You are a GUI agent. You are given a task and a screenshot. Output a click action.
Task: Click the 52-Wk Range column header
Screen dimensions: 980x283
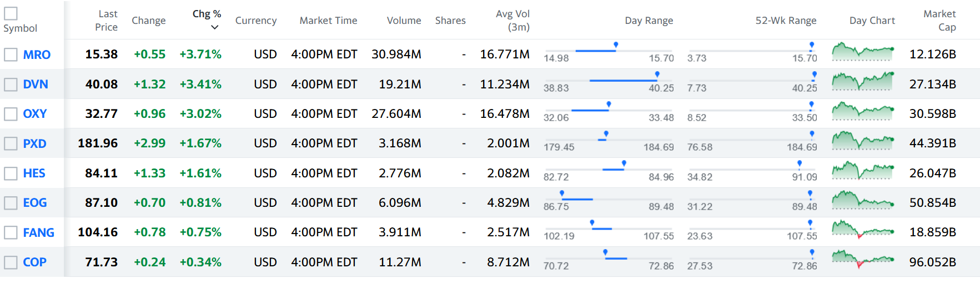pos(785,21)
